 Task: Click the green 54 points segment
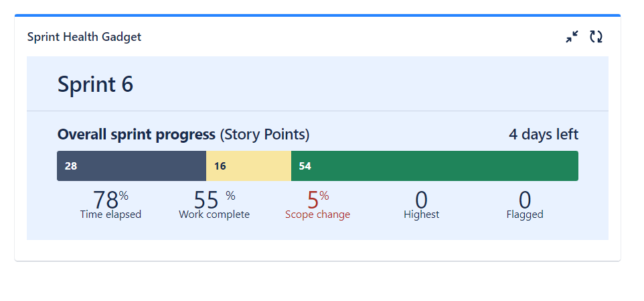[x=434, y=166]
